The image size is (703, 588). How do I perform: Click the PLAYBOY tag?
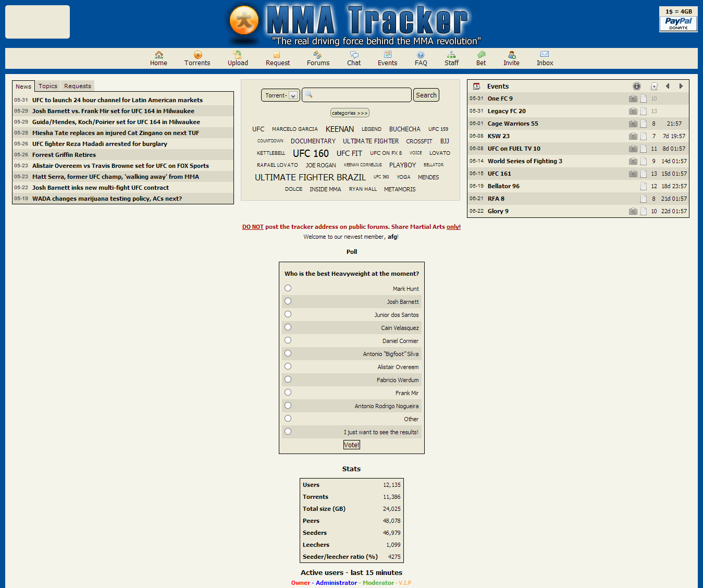point(403,165)
